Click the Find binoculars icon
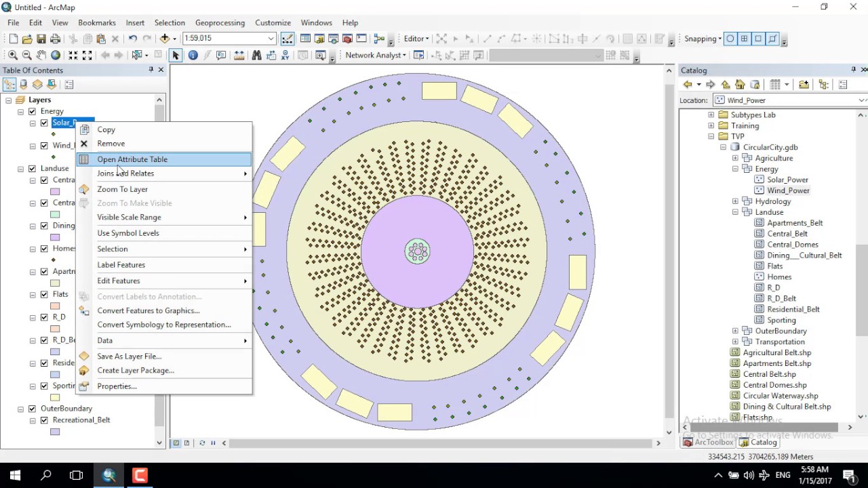The width and height of the screenshot is (868, 488). tap(256, 56)
